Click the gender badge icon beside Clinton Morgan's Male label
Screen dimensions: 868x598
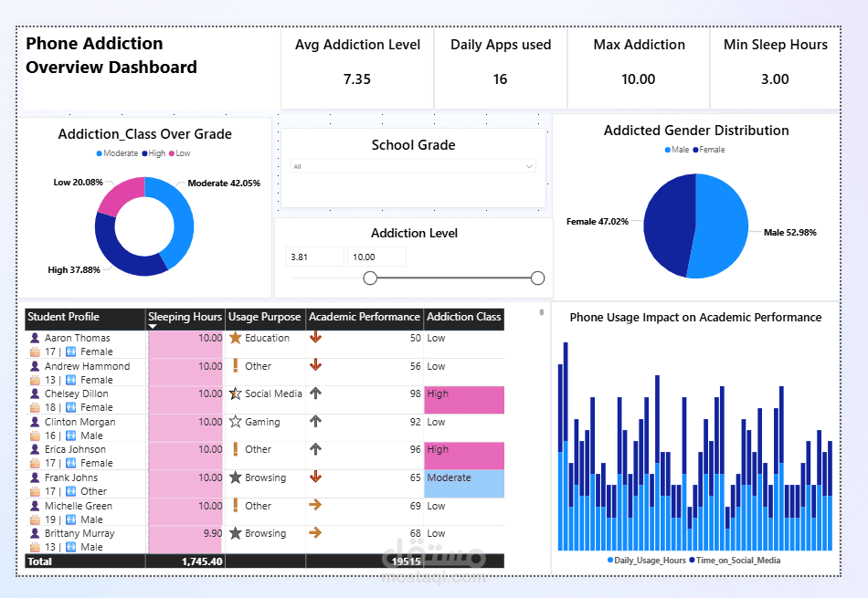(71, 435)
